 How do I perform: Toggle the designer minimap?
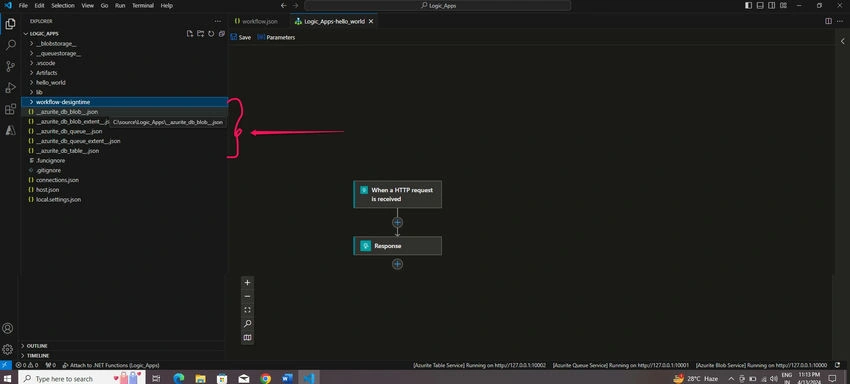click(x=247, y=337)
